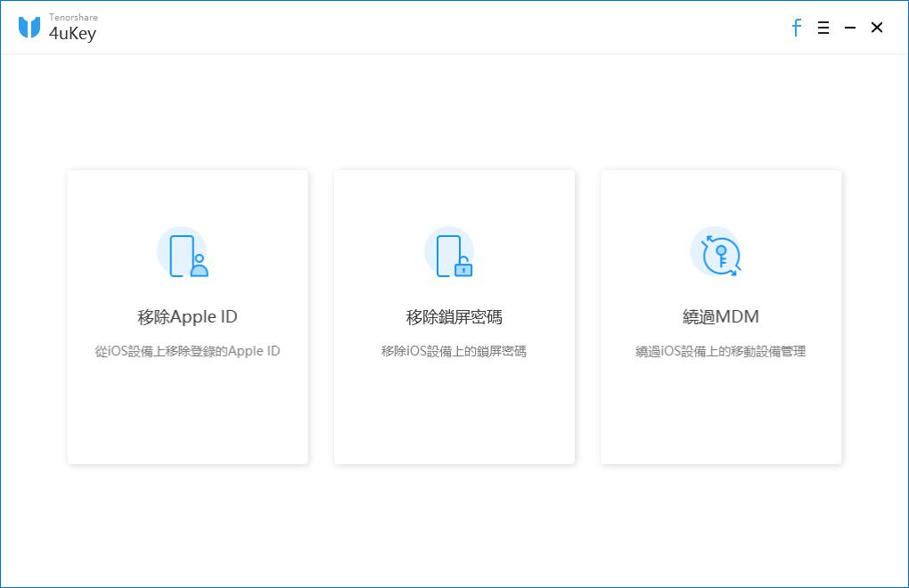Minimize the 4uKey window

850,28
